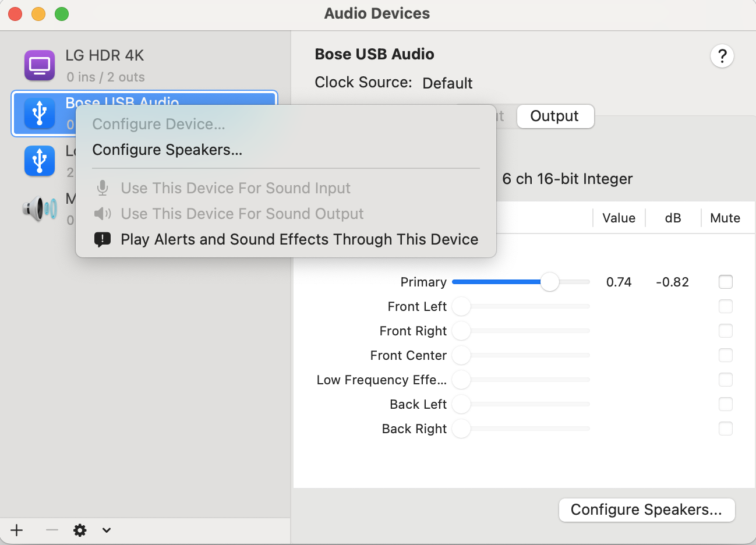Click the speaker device icon in the sidebar
The width and height of the screenshot is (756, 545).
(39, 208)
